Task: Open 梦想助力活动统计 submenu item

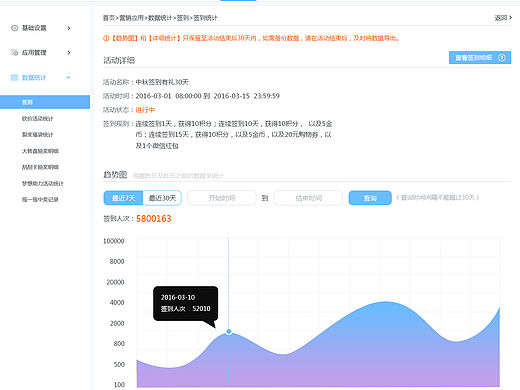Action: tap(43, 183)
